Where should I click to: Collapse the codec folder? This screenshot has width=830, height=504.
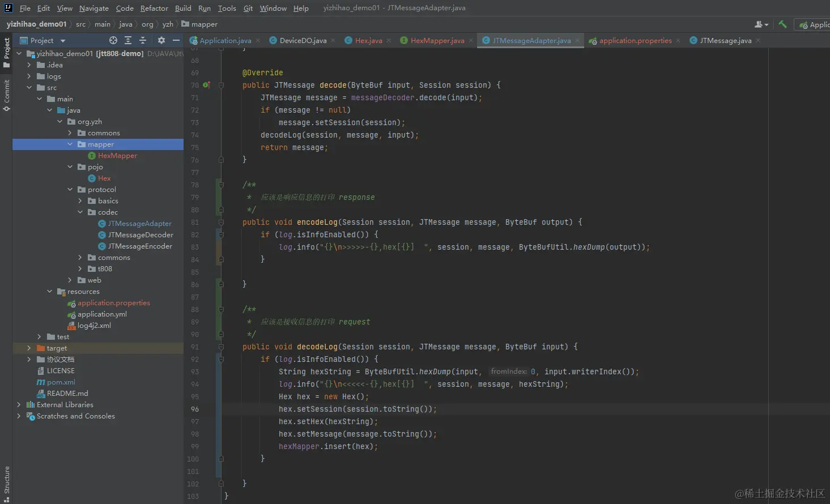point(80,212)
